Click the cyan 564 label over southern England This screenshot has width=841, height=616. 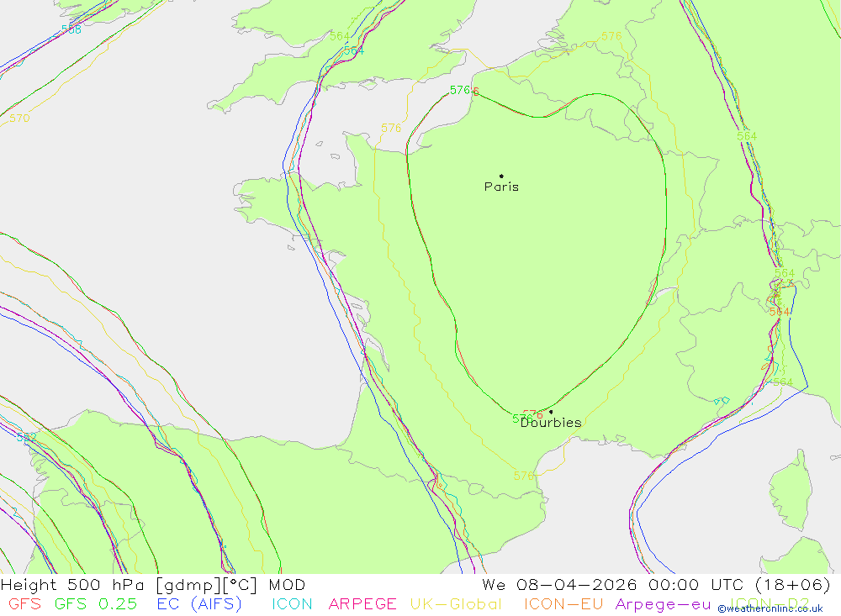(353, 50)
